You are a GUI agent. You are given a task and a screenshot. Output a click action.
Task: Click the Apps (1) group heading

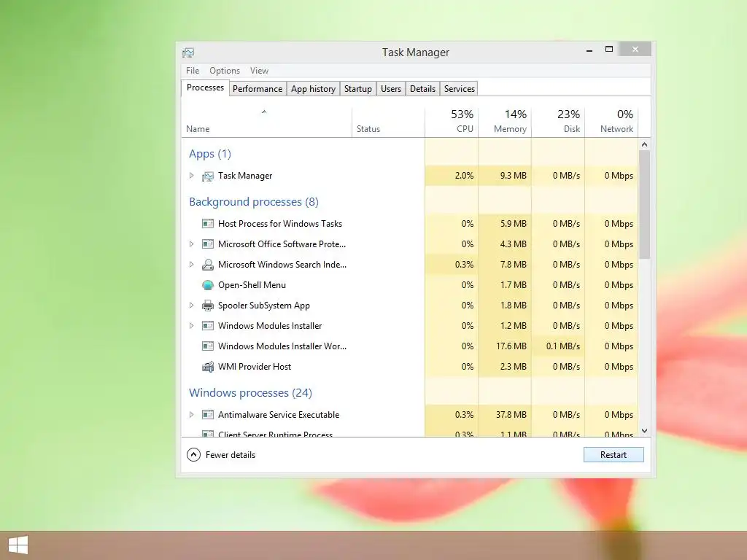[x=209, y=154]
